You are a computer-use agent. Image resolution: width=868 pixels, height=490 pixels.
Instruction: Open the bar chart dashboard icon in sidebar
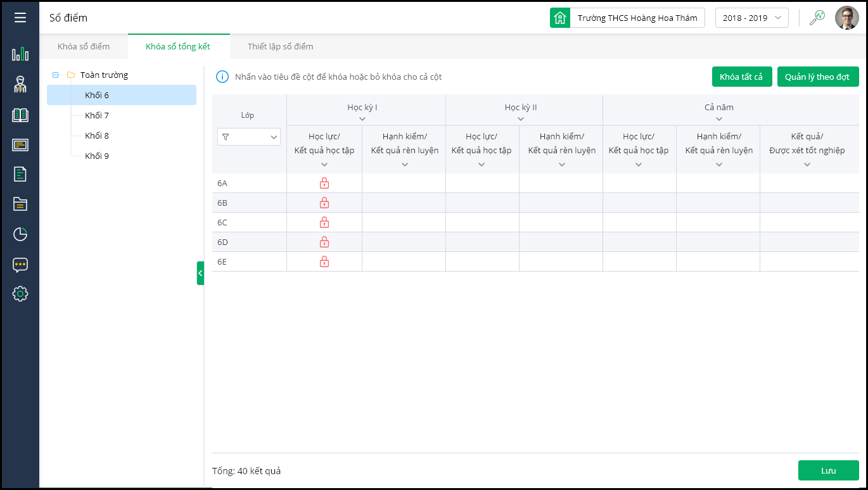(20, 54)
